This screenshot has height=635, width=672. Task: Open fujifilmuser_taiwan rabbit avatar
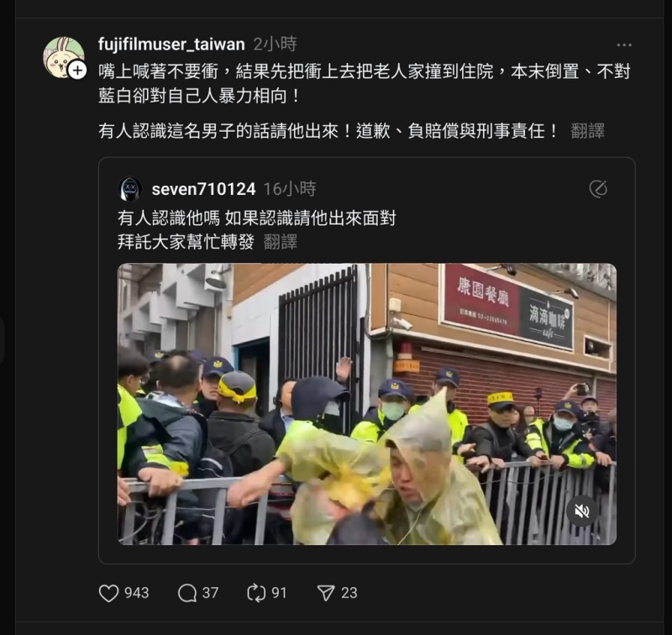click(63, 57)
